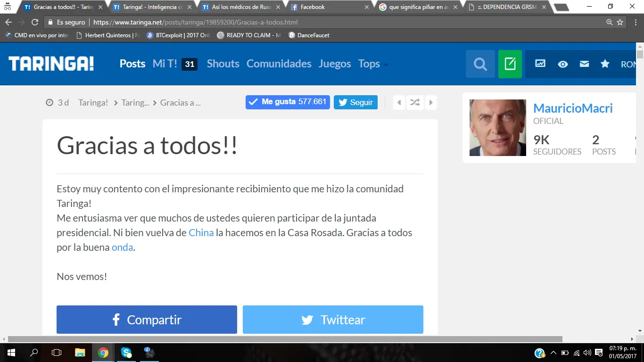
Task: Open BTCexploit bookmark
Action: (x=178, y=35)
